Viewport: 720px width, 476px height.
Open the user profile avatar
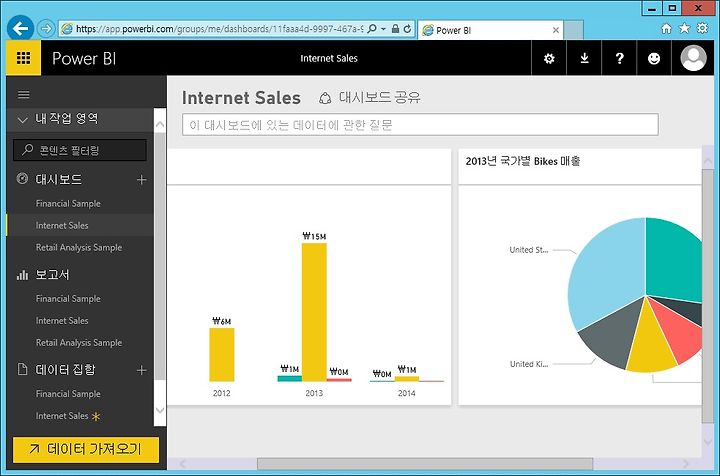click(x=693, y=58)
